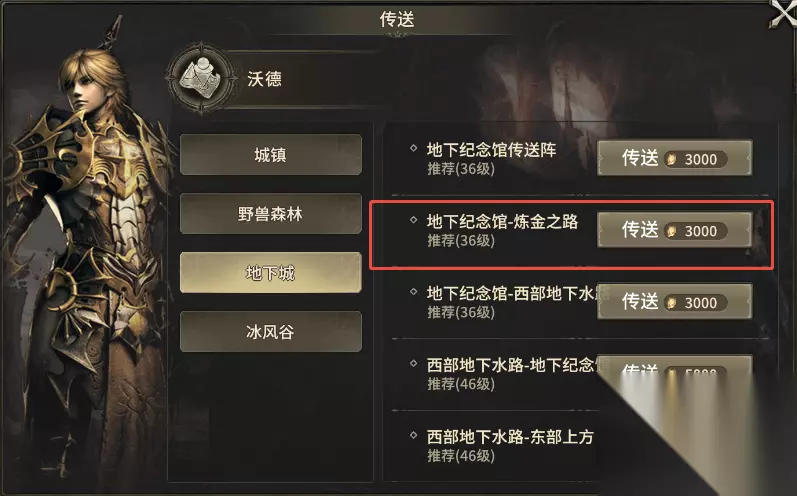The image size is (797, 496).
Task: Switch to the 冰风谷 category
Action: (x=271, y=332)
